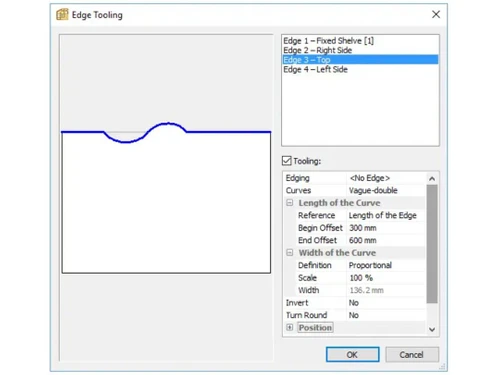This screenshot has height=375, width=500.
Task: Open the Curves value Vague-double
Action: 386,190
